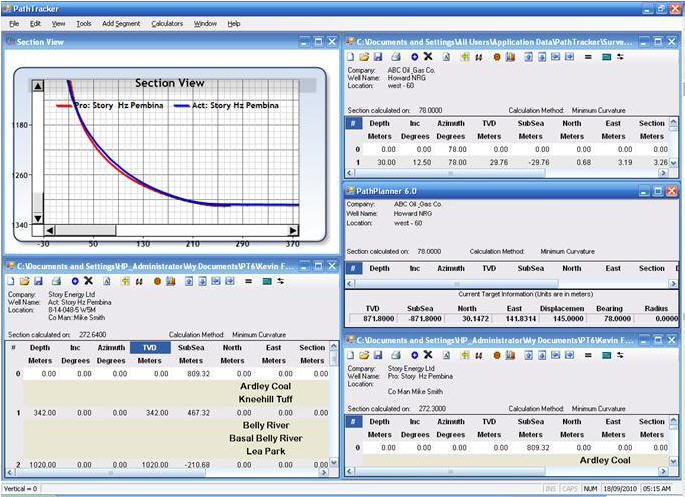Open the File menu
Viewport: 685px width, 497px height.
14,24
